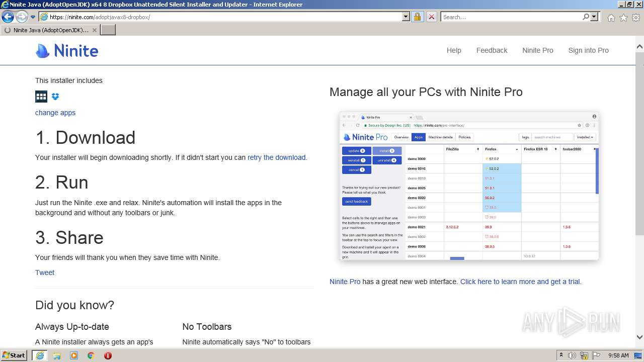Viewport: 644px width, 362px height.
Task: Click the IE Forward arrow button
Action: click(x=22, y=17)
